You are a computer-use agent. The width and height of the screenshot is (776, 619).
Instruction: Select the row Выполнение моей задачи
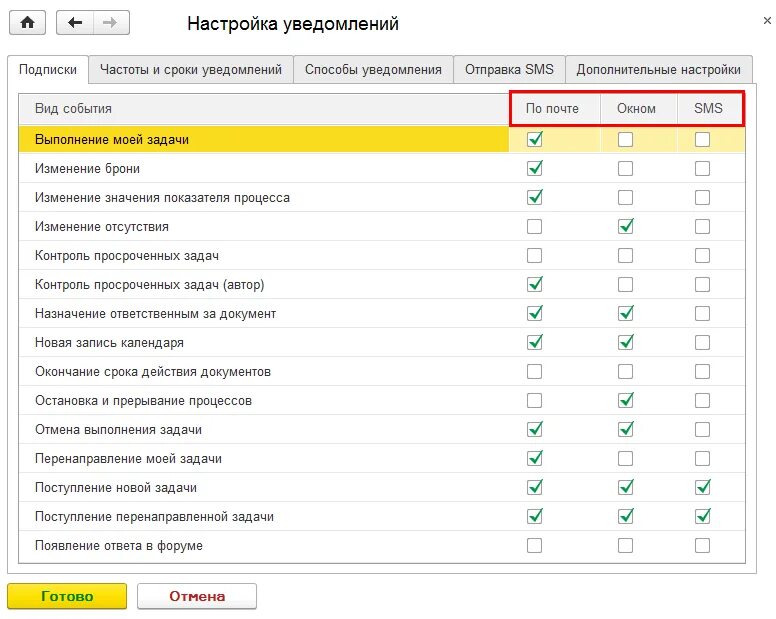tap(382, 140)
